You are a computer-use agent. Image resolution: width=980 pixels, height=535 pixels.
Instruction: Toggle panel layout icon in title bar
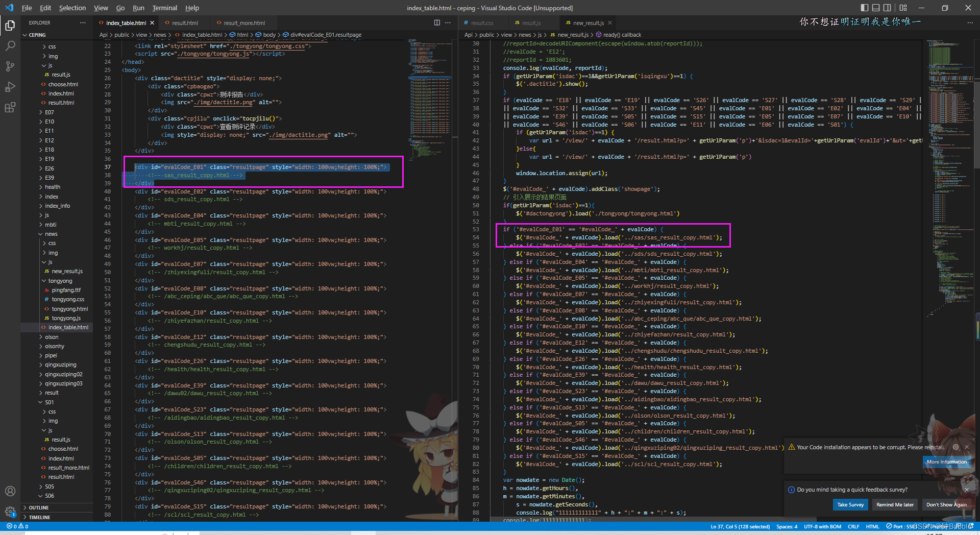point(876,8)
